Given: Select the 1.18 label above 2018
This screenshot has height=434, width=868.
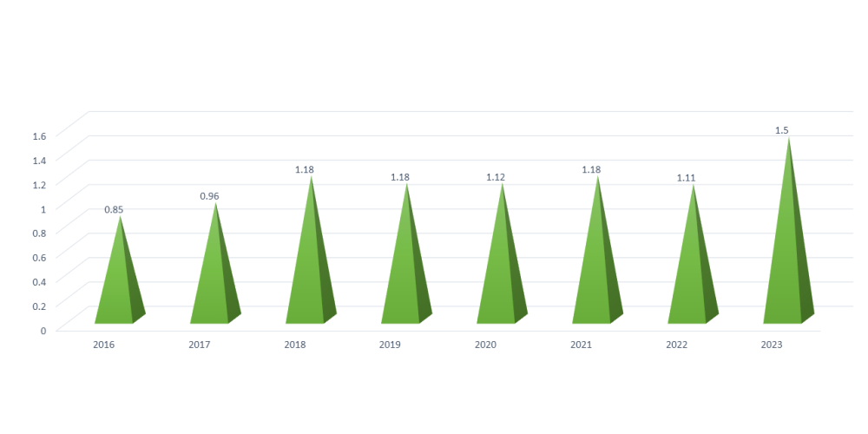Looking at the screenshot, I should (305, 169).
